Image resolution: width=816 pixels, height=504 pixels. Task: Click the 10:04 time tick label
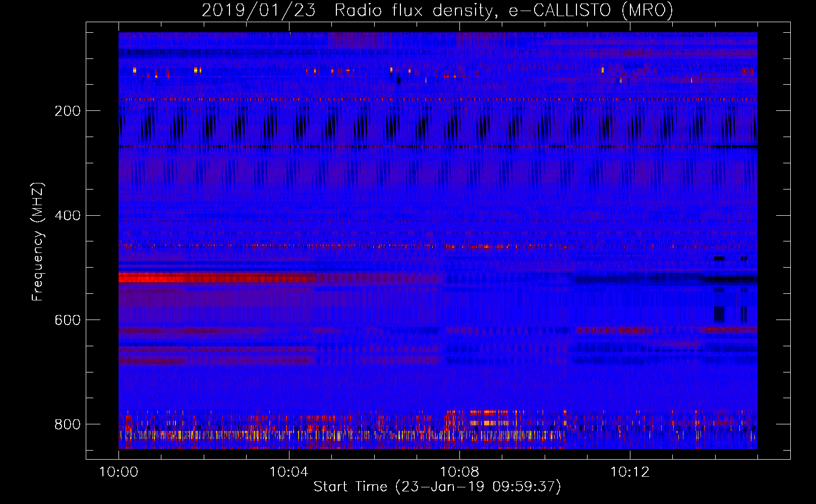(289, 472)
